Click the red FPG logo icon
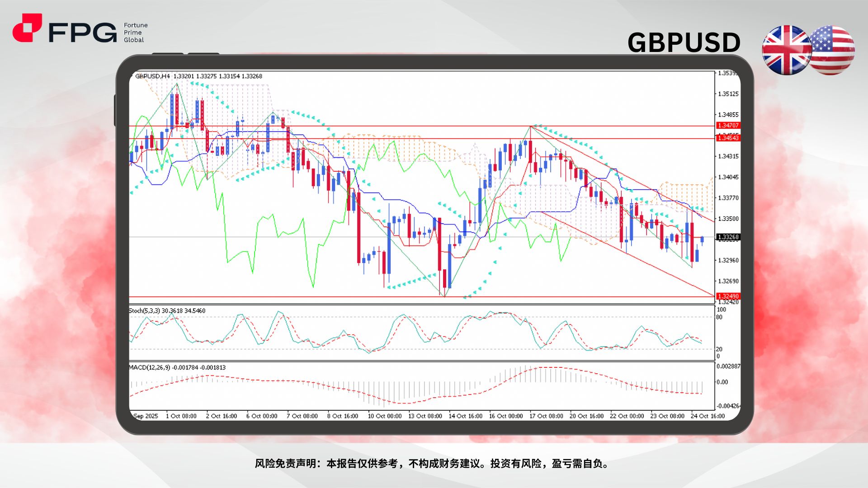868x488 pixels. coord(27,28)
